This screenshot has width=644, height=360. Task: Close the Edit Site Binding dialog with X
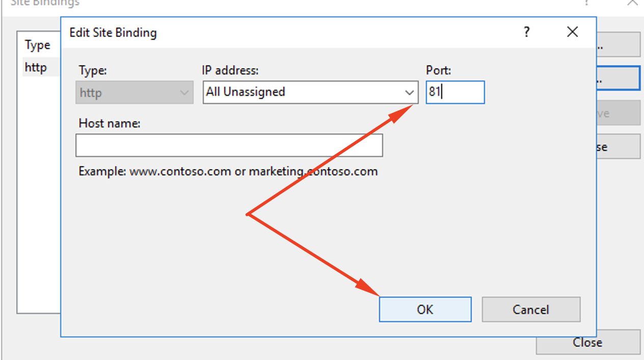(x=572, y=32)
